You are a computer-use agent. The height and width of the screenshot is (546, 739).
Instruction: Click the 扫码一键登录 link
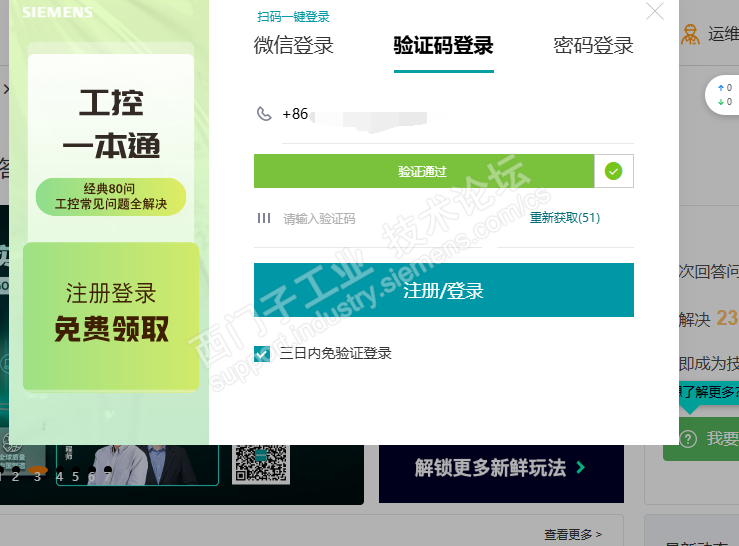[293, 17]
